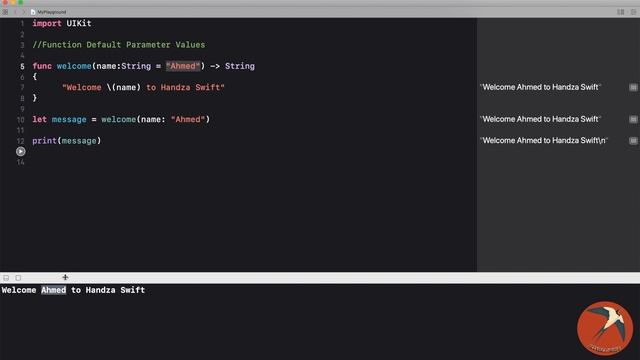Click result text on line 7 row

pyautogui.click(x=540, y=87)
